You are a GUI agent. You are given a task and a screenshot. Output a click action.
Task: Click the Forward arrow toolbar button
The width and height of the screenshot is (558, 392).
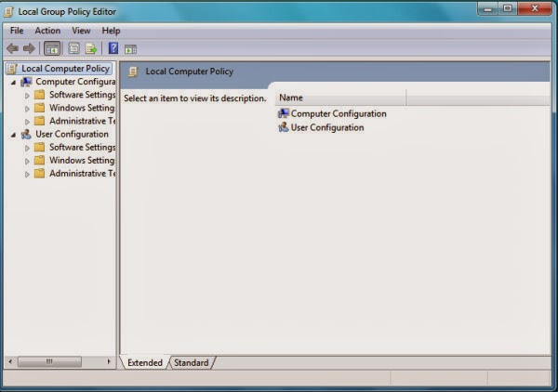(29, 48)
